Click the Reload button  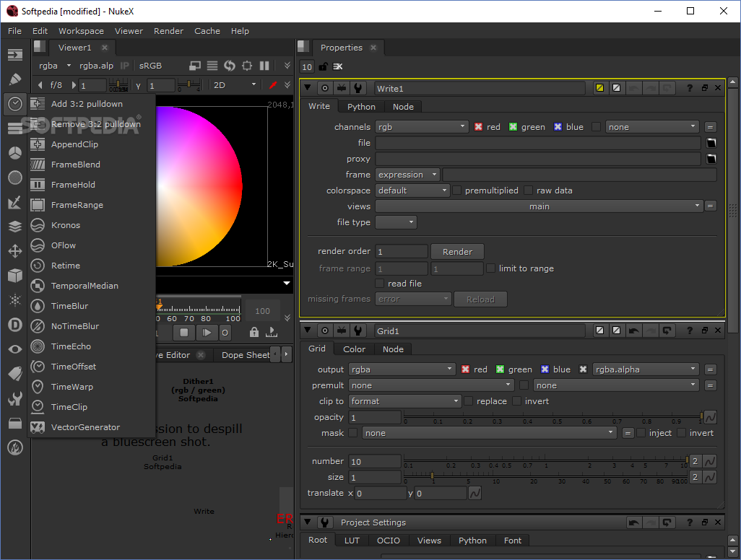[480, 299]
